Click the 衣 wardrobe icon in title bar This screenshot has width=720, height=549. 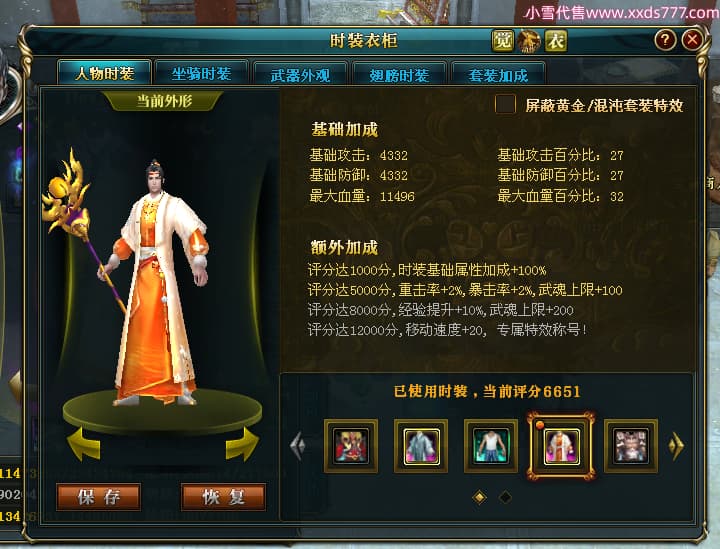[x=556, y=41]
